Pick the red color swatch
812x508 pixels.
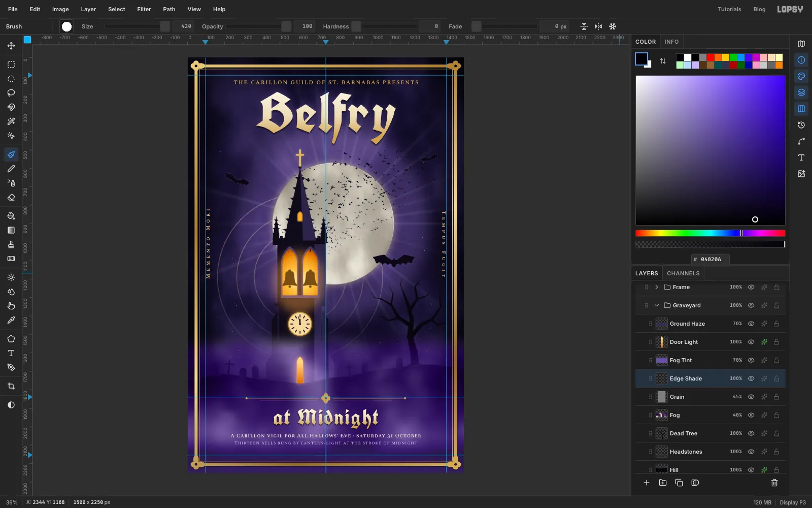tap(710, 57)
